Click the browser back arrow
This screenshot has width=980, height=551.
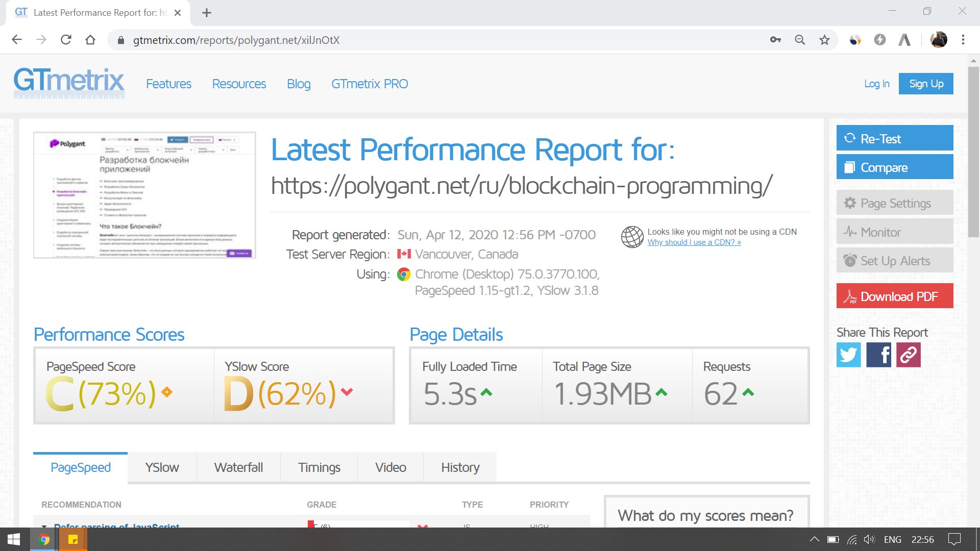(x=17, y=40)
